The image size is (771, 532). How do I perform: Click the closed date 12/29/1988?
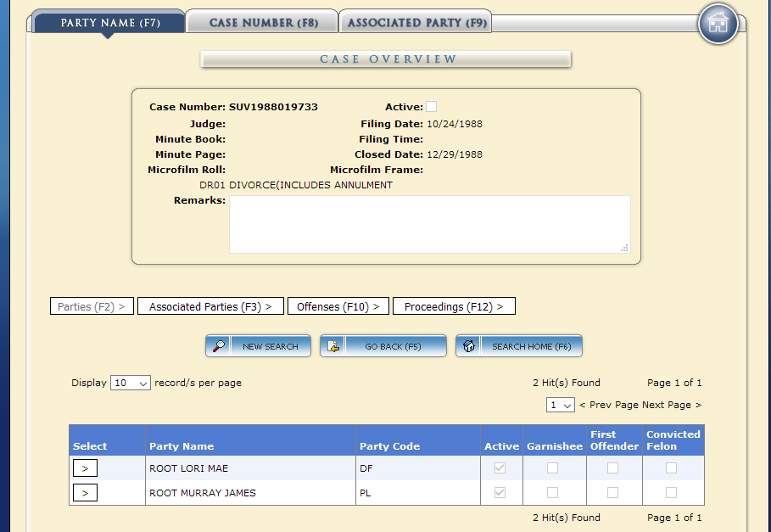[x=455, y=154]
